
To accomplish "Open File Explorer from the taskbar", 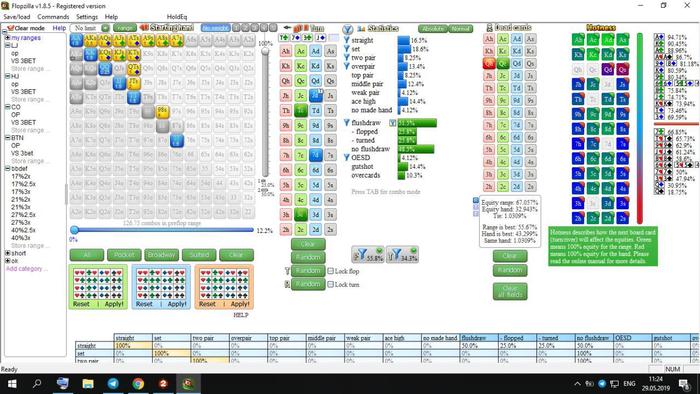I will point(88,383).
